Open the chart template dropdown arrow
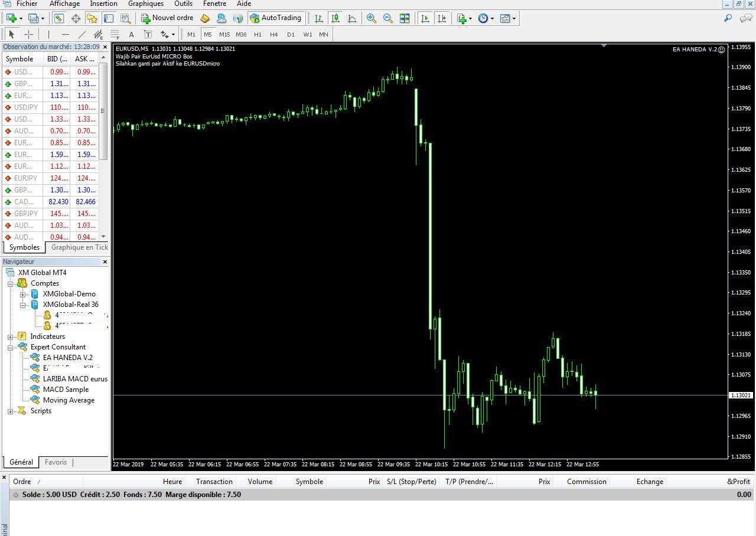This screenshot has width=756, height=536. [x=514, y=18]
